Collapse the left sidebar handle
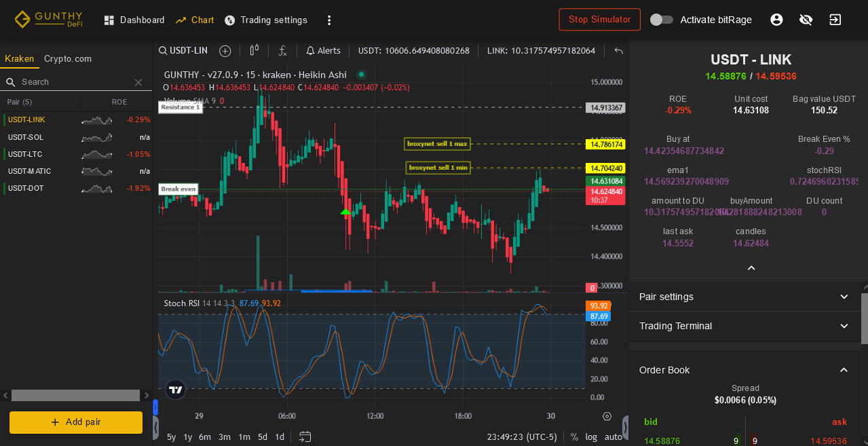 click(x=155, y=428)
